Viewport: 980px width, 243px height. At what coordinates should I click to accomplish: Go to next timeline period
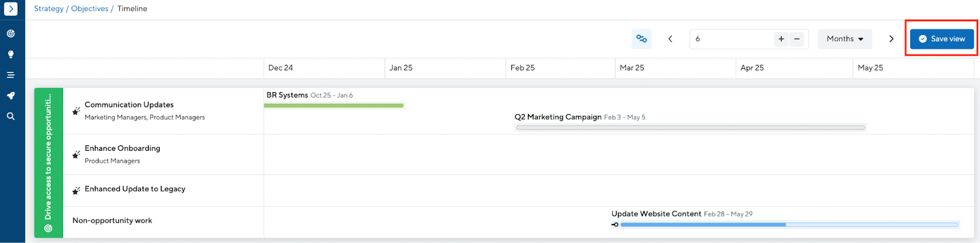coord(891,39)
